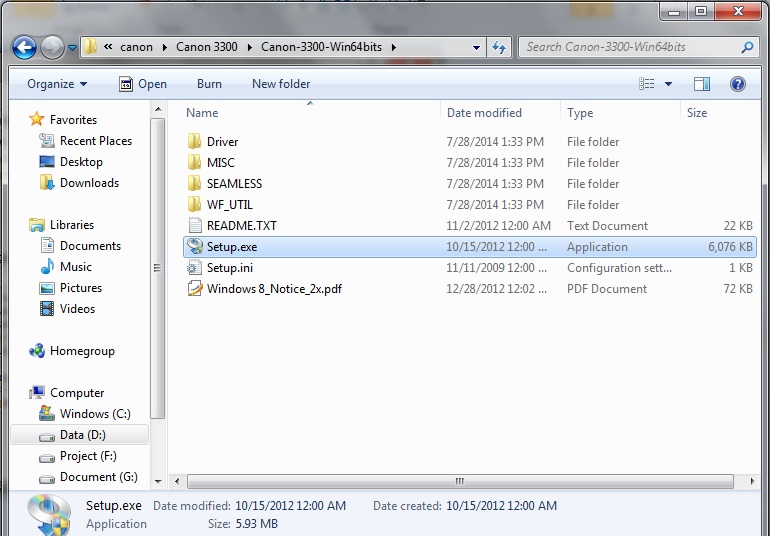Image resolution: width=770 pixels, height=536 pixels.
Task: Go back with the blue Back arrow
Action: coord(24,48)
